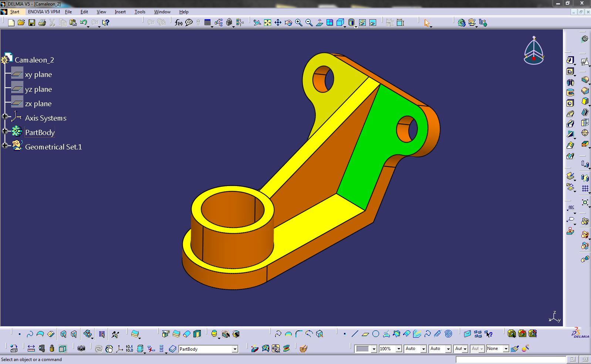Click the command input field in status bar

[x=510, y=360]
